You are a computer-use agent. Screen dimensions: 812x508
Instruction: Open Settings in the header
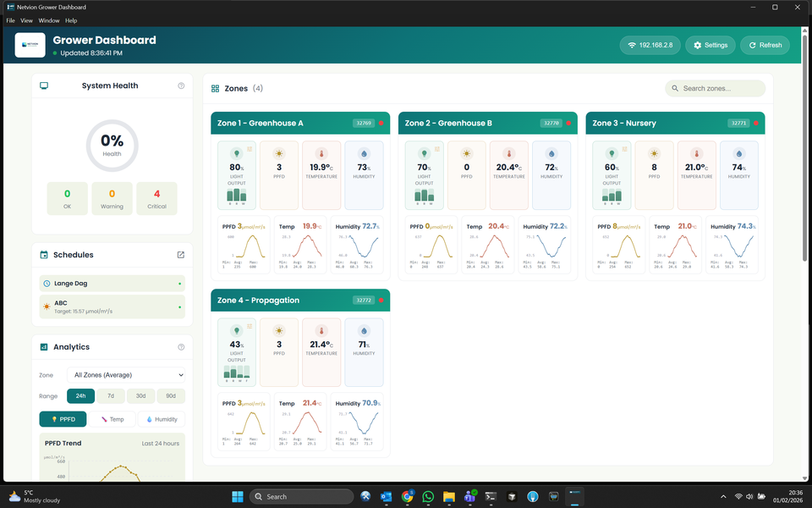point(710,46)
